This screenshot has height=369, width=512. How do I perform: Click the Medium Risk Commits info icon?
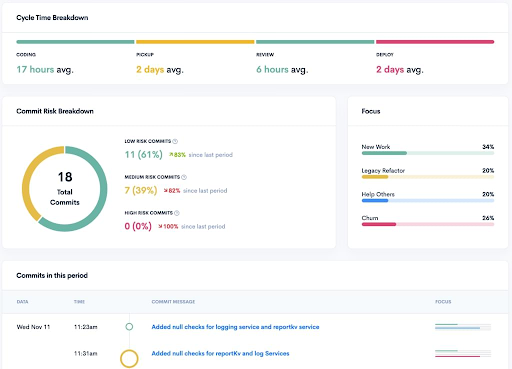click(184, 177)
